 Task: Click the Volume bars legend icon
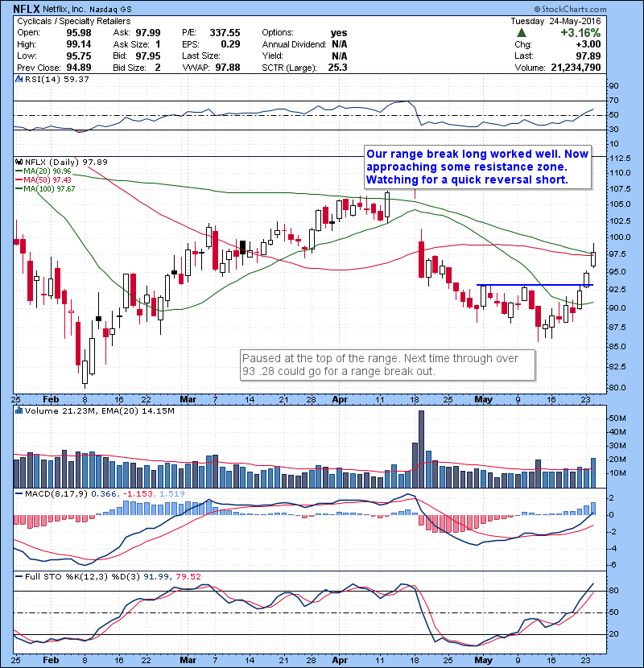[x=19, y=410]
